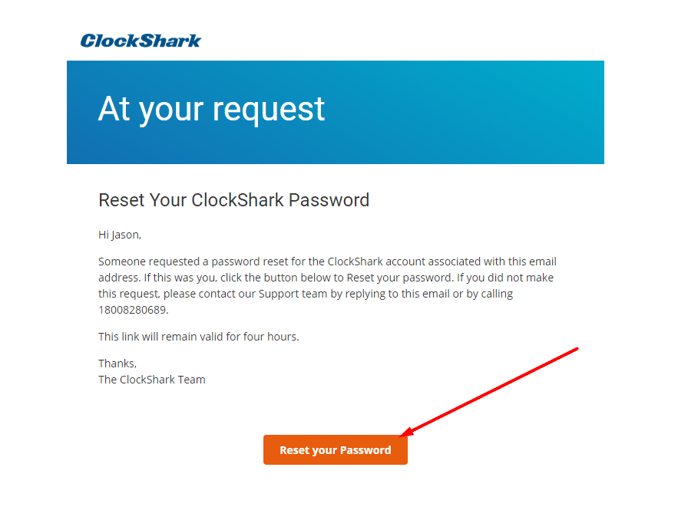The height and width of the screenshot is (510, 688).
Task: Click the orange Reset your Password button
Action: 335,450
